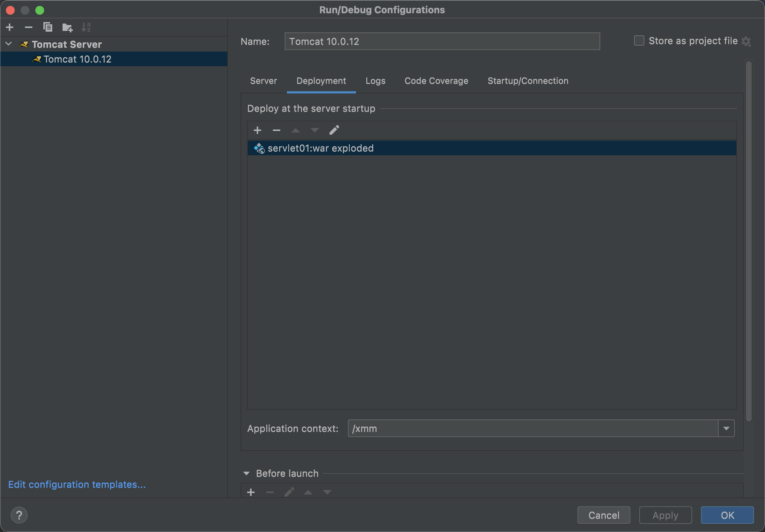
Task: Select Tomcat 10.0.12 configuration in tree
Action: (114, 59)
